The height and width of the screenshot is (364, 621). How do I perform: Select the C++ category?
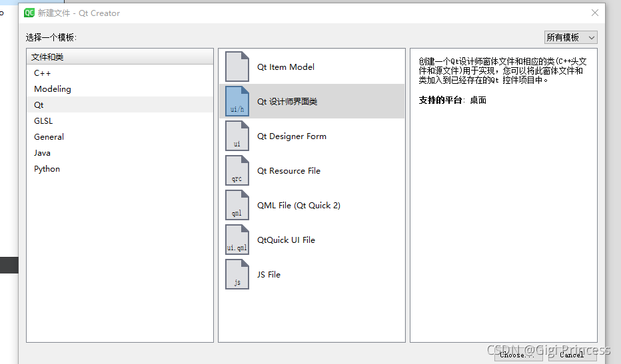tap(120, 73)
